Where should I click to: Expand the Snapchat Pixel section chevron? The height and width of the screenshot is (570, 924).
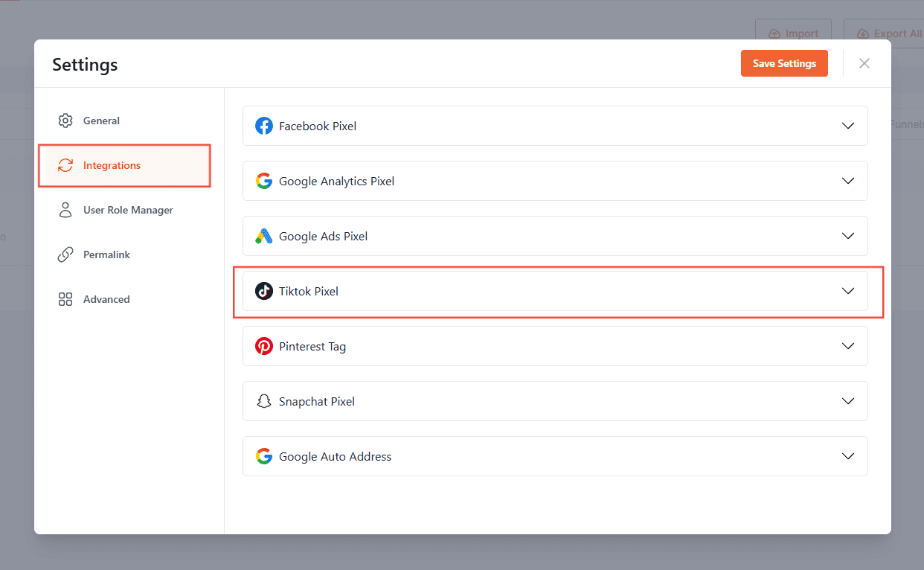[847, 401]
